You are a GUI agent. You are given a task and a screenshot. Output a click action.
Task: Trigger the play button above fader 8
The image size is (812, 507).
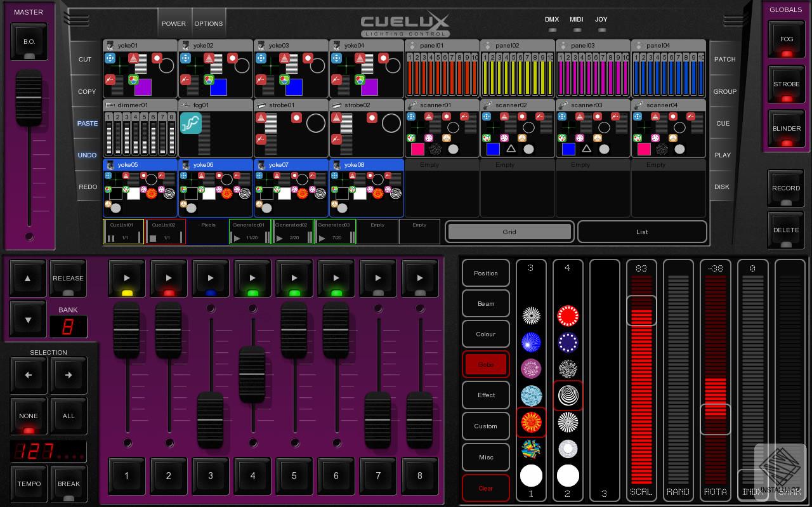click(419, 278)
